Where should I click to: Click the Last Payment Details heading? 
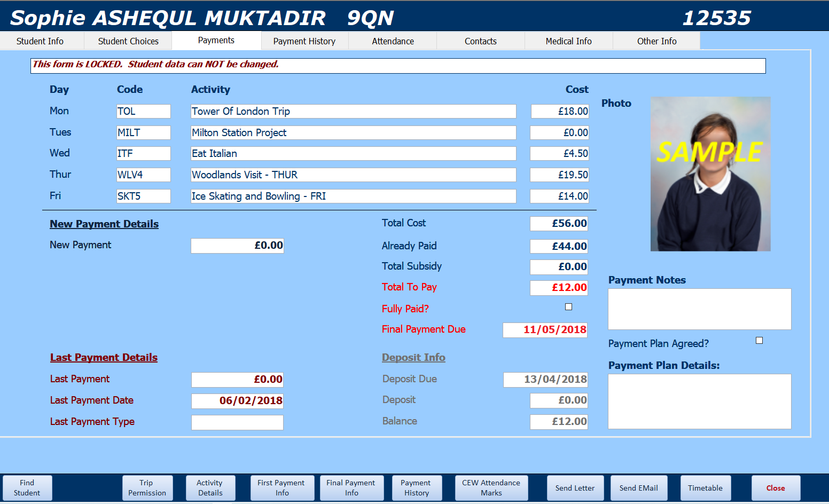(104, 357)
